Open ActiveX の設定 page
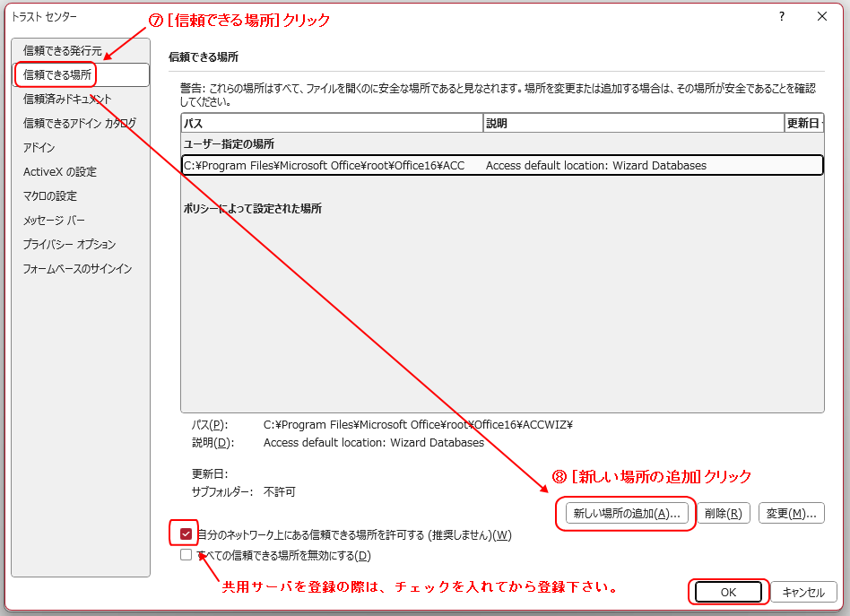Image resolution: width=850 pixels, height=616 pixels. coord(60,172)
